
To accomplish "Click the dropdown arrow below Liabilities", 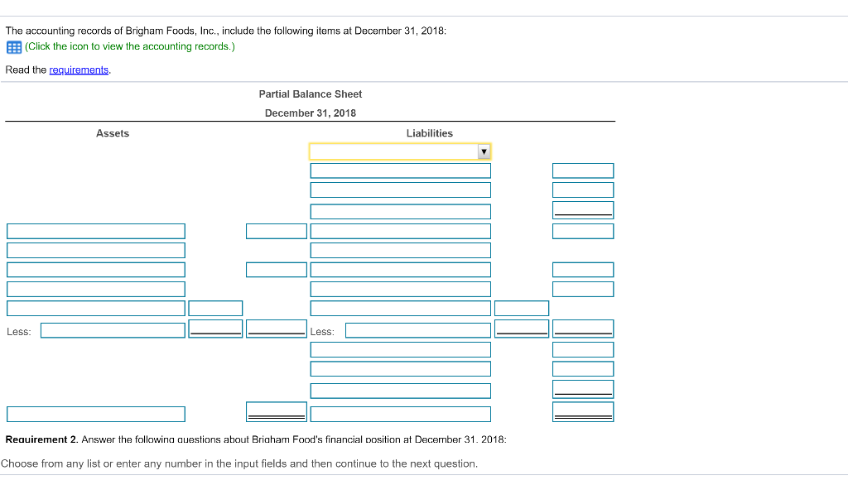I will tap(484, 151).
